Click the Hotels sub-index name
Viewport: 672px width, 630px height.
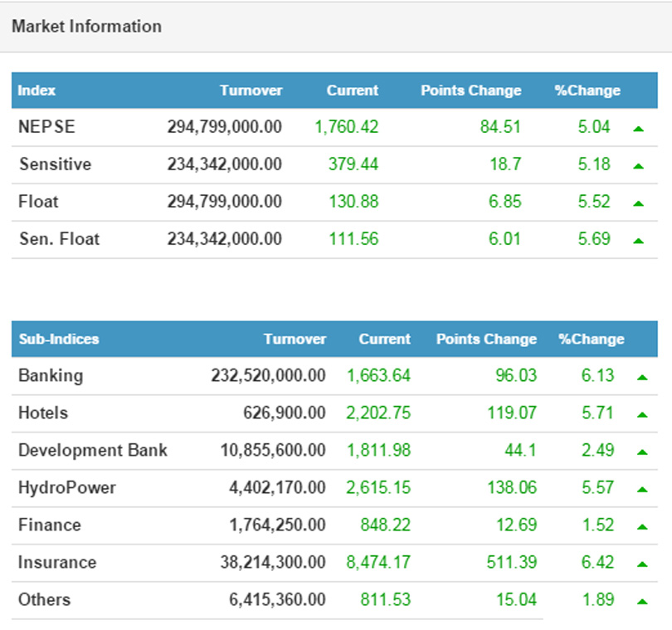(x=43, y=413)
